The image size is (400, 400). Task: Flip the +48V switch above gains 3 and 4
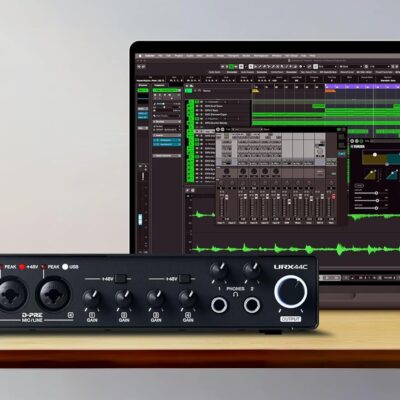pyautogui.click(x=185, y=279)
